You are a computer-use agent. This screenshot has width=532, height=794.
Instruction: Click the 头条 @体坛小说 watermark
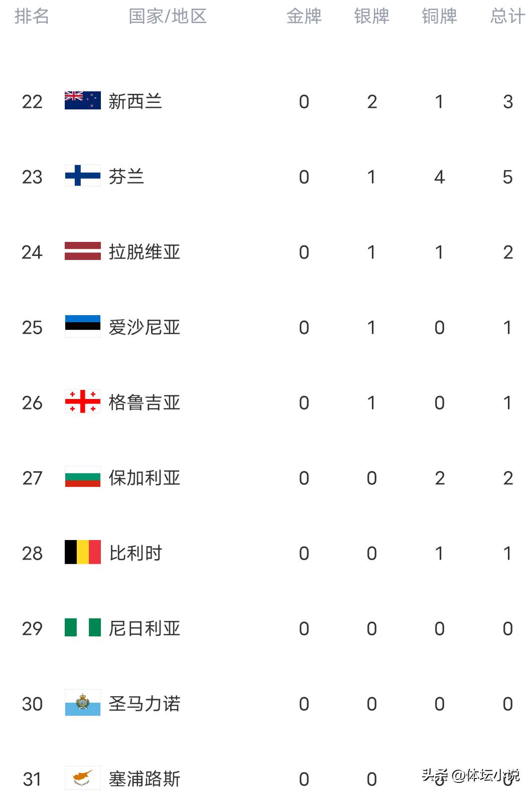470,775
